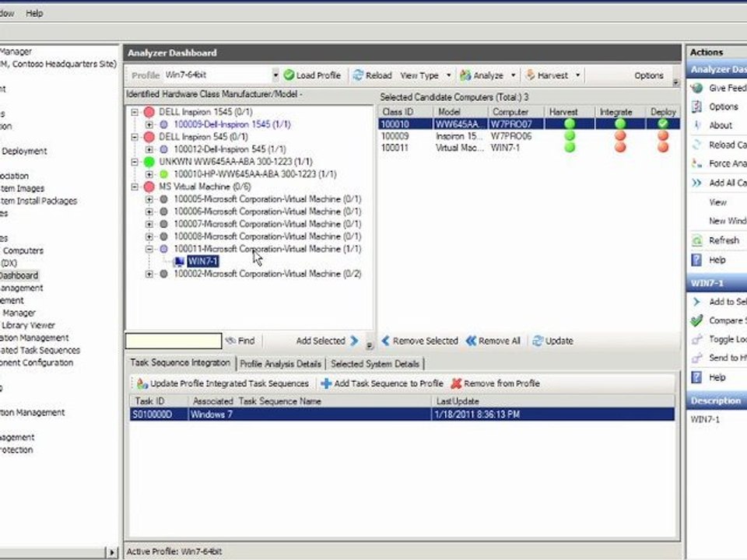Select the S010000D Windows 7 task row
The width and height of the screenshot is (747, 560).
[x=402, y=415]
